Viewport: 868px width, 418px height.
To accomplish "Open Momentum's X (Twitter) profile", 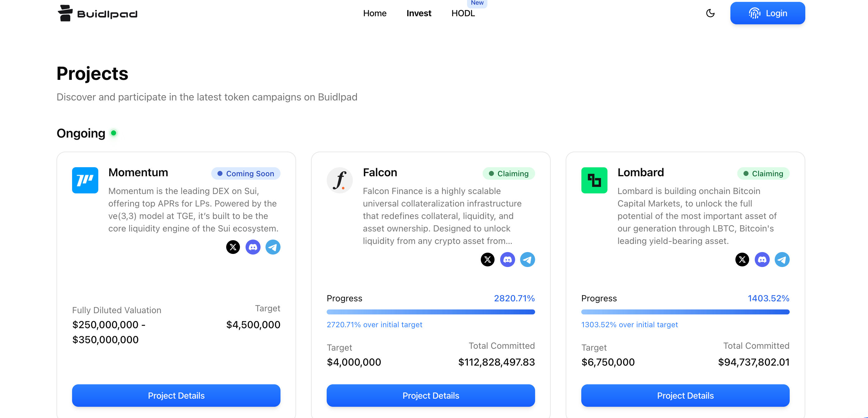I will [x=233, y=247].
